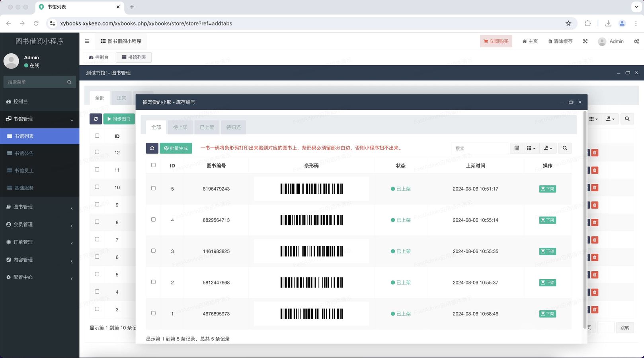The width and height of the screenshot is (644, 358).
Task: Click the sidebar hamburger menu icon
Action: click(87, 41)
